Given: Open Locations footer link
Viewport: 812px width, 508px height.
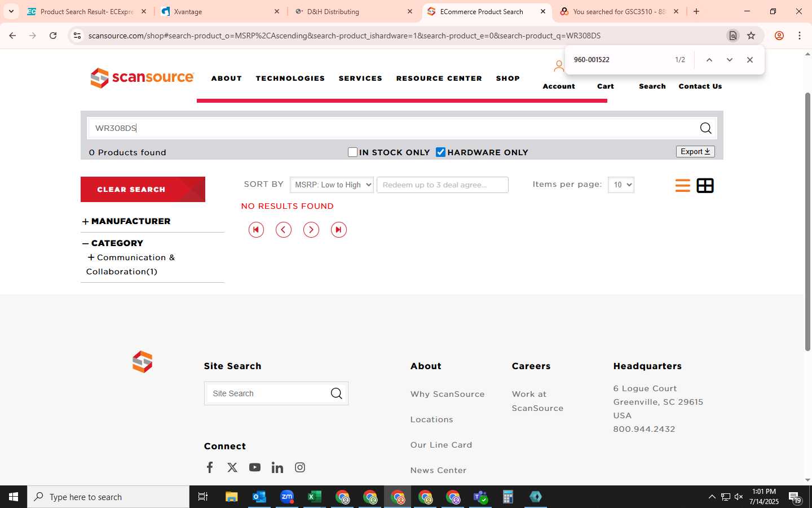Looking at the screenshot, I should click(x=431, y=419).
